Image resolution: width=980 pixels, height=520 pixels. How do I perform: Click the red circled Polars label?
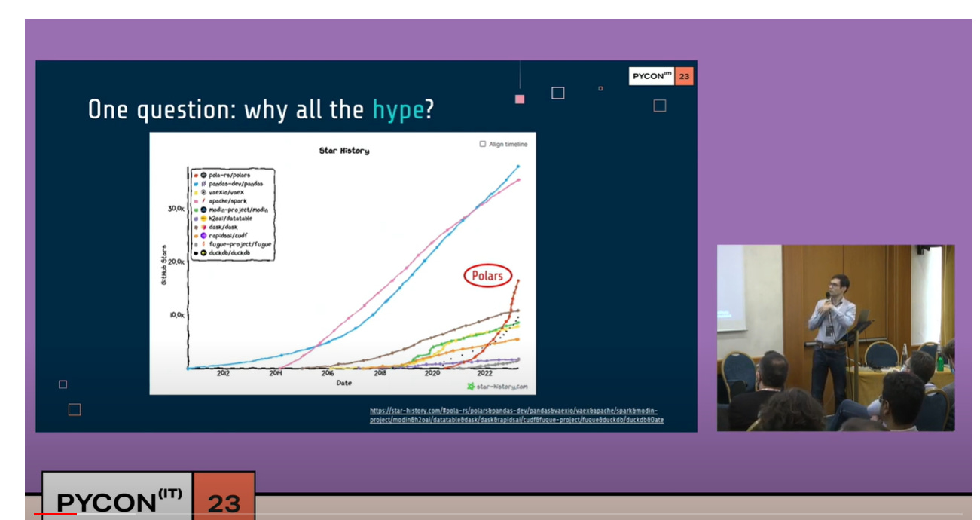click(487, 276)
